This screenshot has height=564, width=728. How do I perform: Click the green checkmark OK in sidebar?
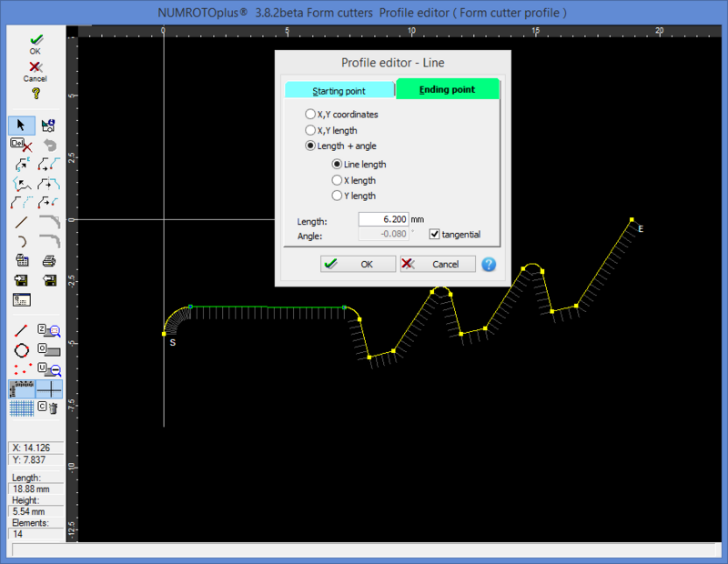(35, 42)
